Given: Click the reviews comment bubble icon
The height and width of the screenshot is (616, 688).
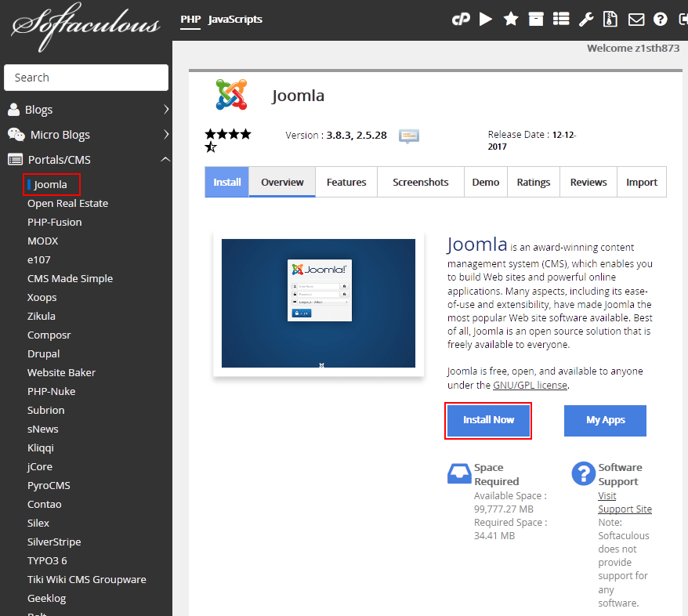Looking at the screenshot, I should [409, 136].
